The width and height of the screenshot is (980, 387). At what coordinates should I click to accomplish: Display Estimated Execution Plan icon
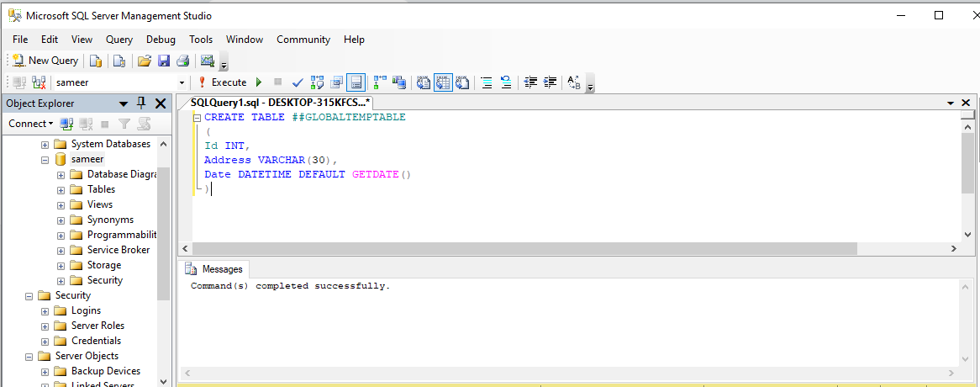318,82
